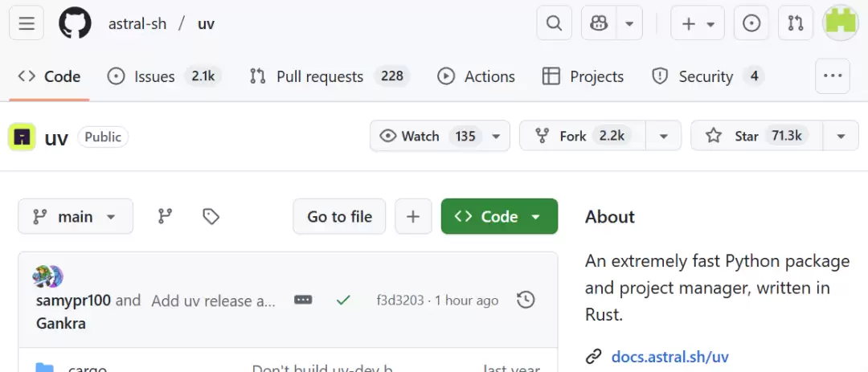View branches via the branch icon
This screenshot has width=868, height=372.
pos(165,216)
